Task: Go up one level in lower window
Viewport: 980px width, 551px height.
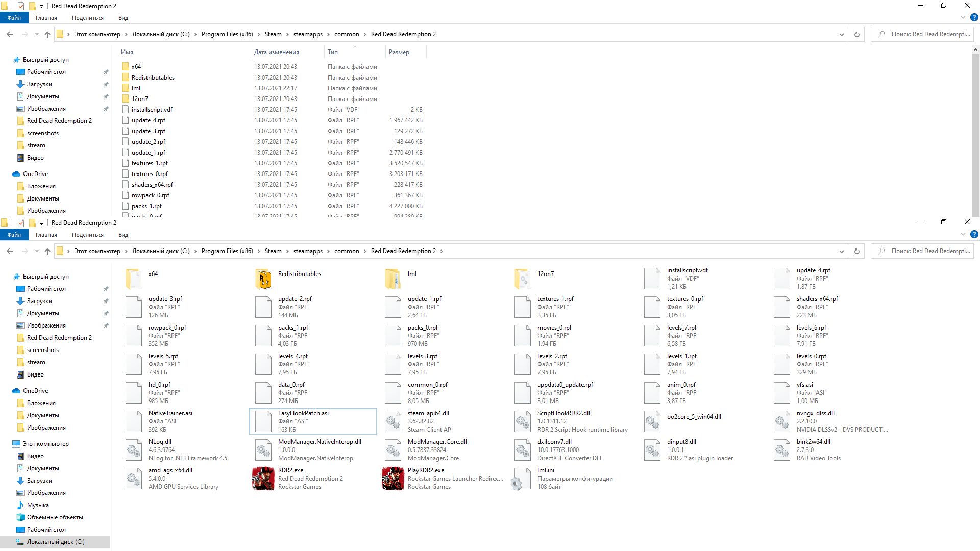Action: tap(47, 251)
